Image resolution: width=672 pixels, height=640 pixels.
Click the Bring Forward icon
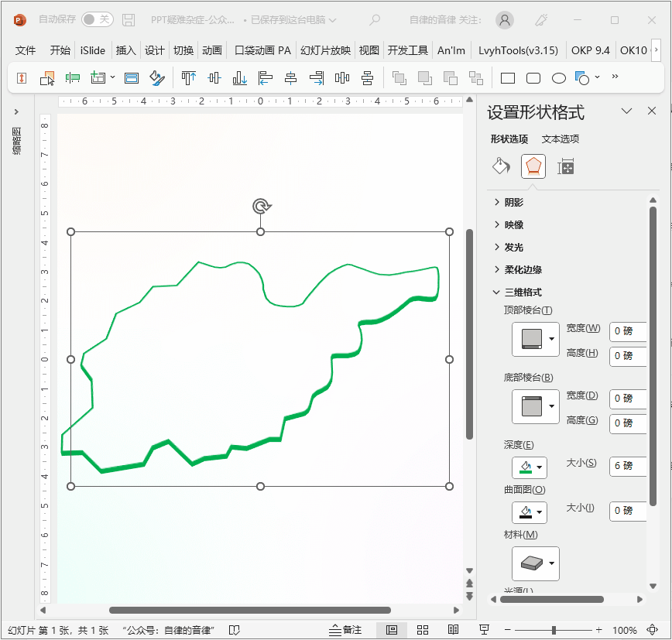click(x=399, y=78)
